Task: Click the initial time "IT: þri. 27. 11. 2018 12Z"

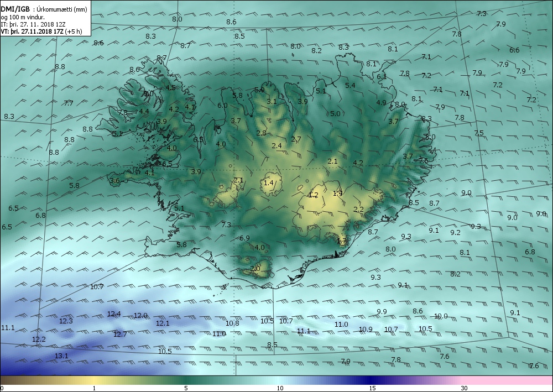Action: pos(33,24)
